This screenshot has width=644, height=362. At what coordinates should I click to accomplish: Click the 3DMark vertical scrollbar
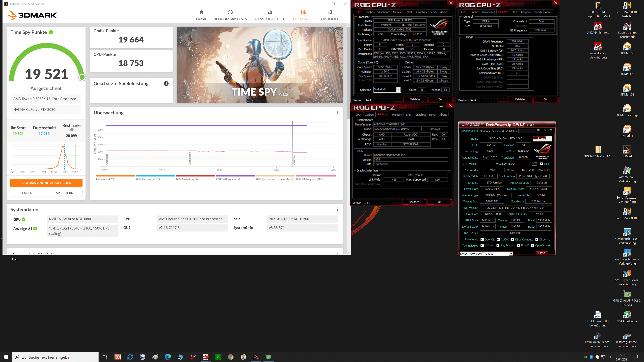tap(348, 72)
